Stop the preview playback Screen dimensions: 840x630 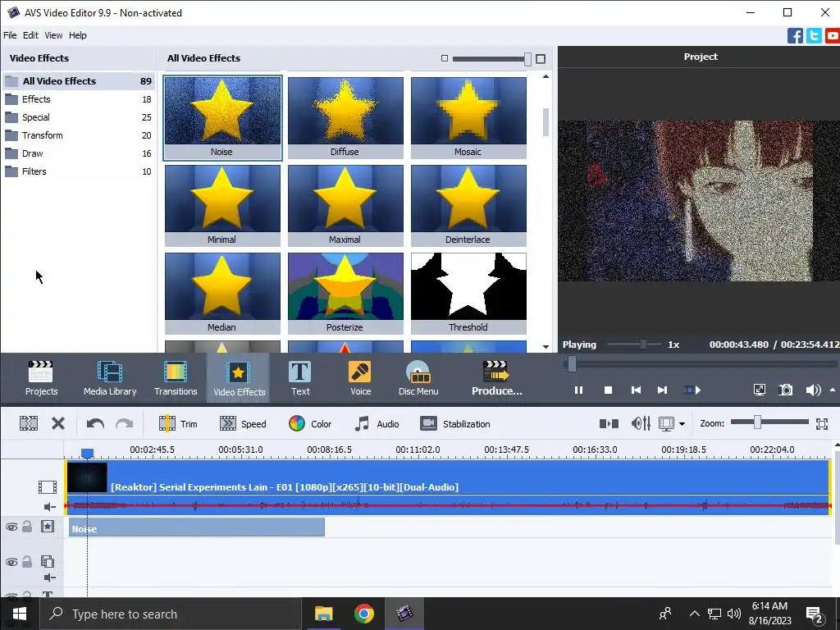(608, 390)
